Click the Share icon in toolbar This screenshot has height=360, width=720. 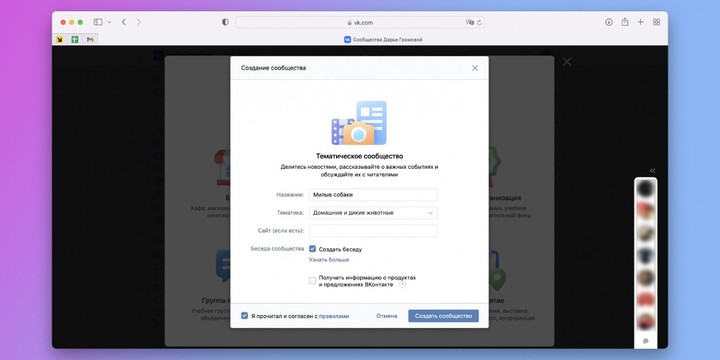(x=624, y=22)
